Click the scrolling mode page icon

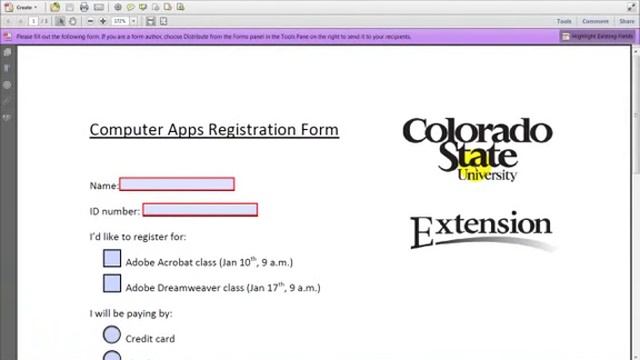click(x=151, y=21)
